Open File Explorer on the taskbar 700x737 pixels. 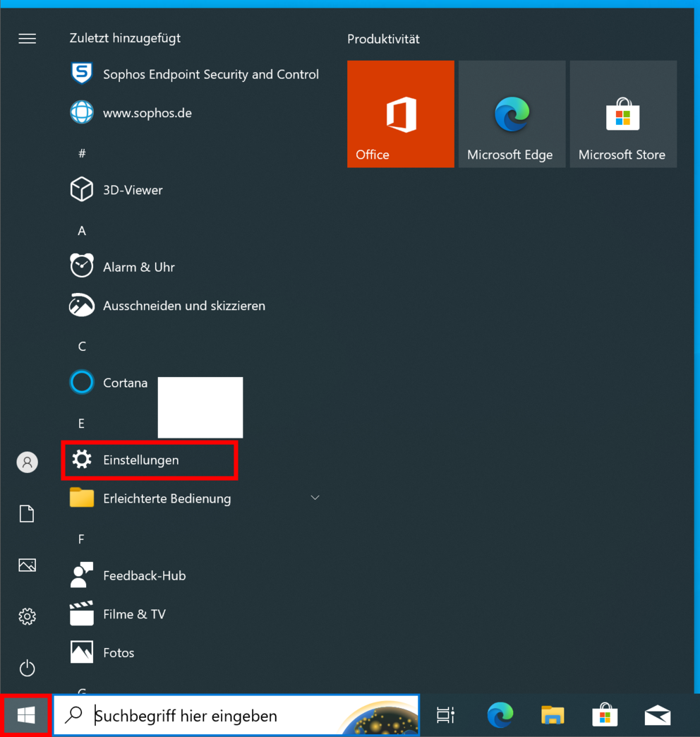pos(553,715)
